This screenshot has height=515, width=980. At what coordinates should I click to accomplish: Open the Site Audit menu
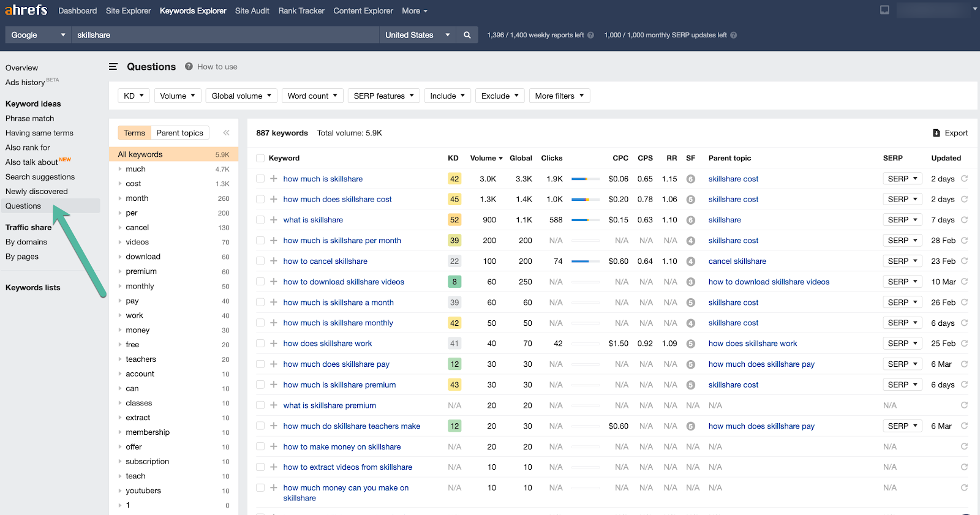tap(252, 10)
